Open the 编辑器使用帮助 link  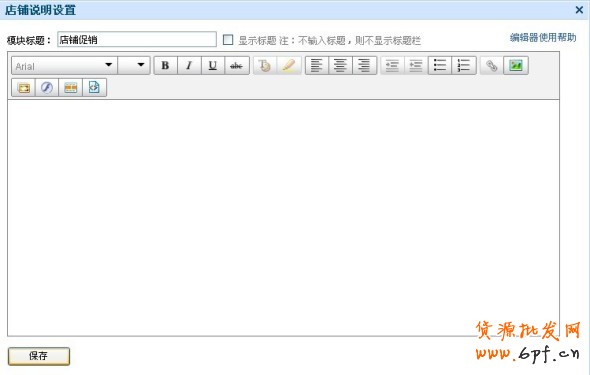[543, 38]
